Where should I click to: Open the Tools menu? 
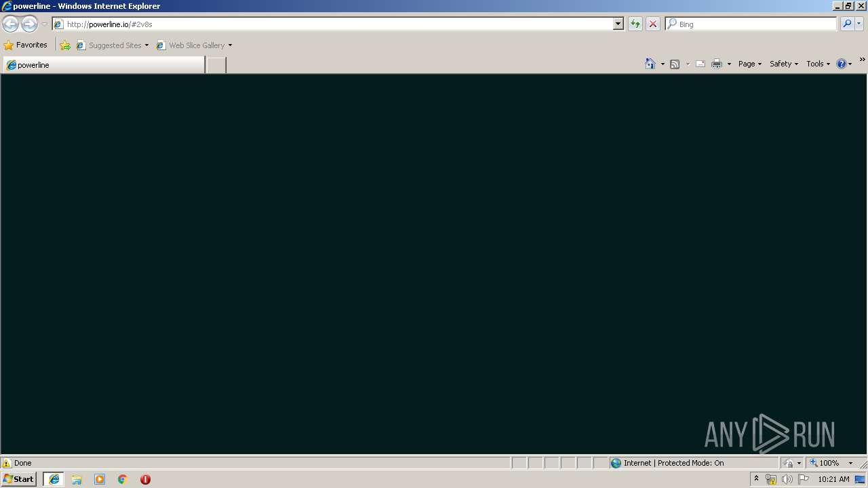[x=818, y=64]
